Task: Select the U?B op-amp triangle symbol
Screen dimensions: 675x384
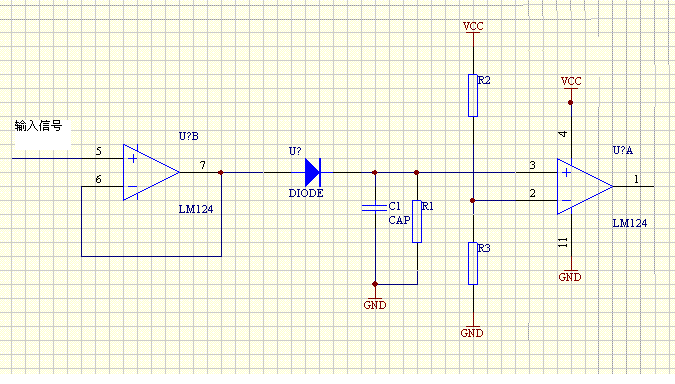Action: click(x=151, y=172)
